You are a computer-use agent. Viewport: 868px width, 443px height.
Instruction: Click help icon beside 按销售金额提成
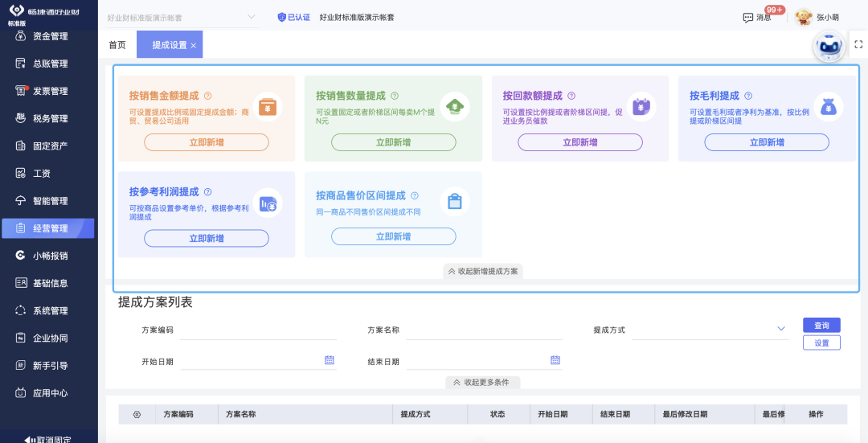(x=207, y=96)
